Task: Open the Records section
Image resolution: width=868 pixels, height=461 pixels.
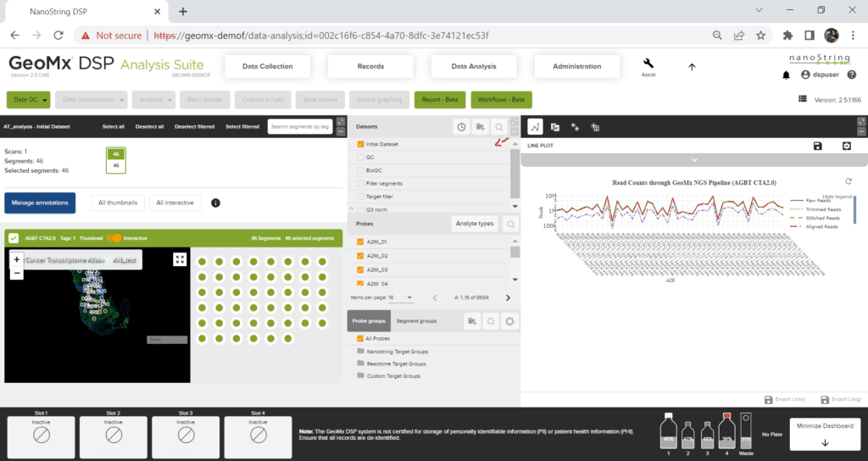Action: click(x=370, y=66)
